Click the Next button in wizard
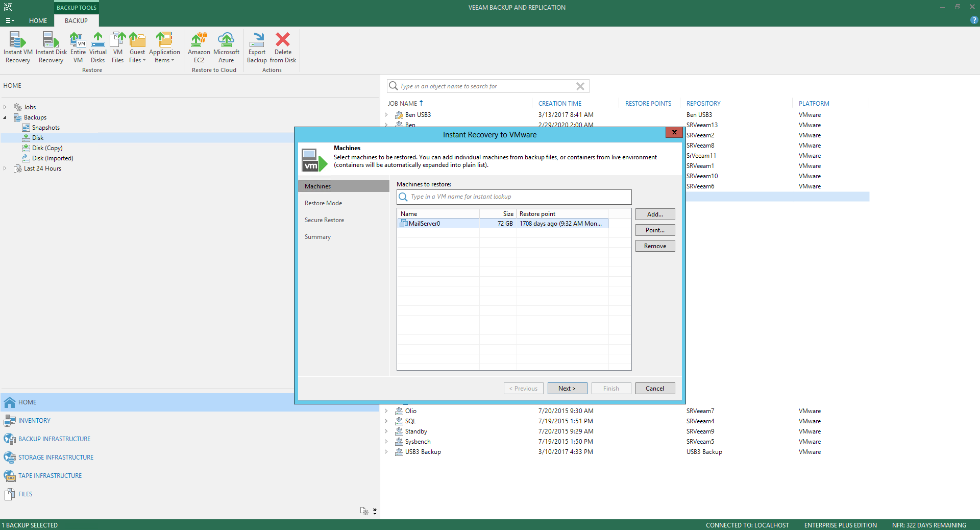Viewport: 980px width, 530px height. coord(567,389)
